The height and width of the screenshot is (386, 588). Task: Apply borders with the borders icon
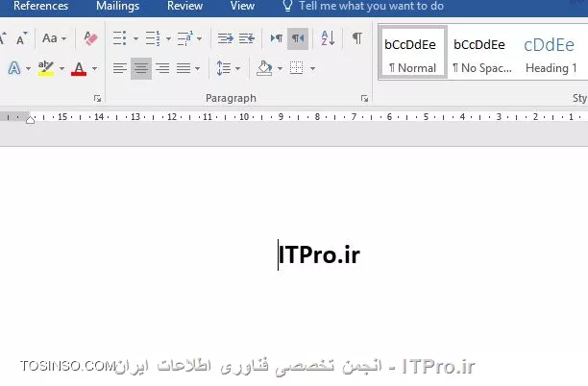click(x=296, y=68)
